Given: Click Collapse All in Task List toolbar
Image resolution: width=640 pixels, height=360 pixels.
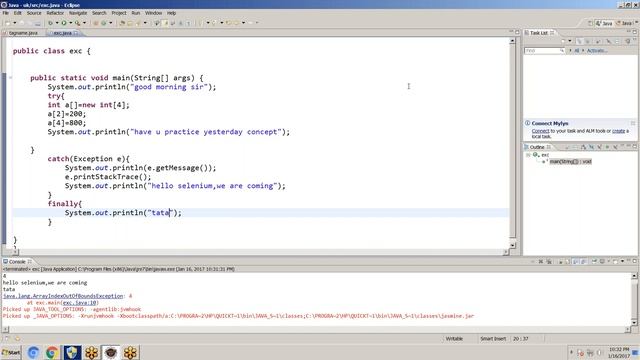Looking at the screenshot, I should point(617,41).
